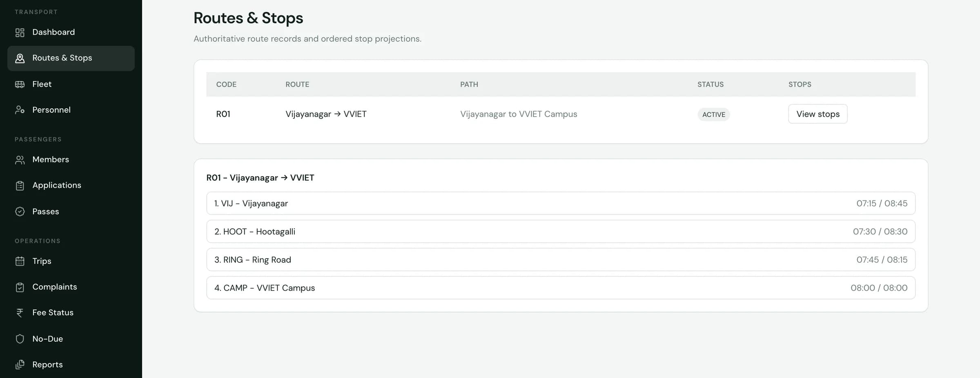
Task: Go to Reports
Action: point(71,365)
